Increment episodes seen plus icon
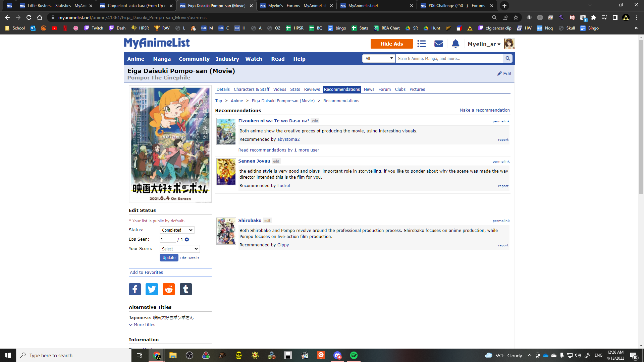644x362 pixels. pos(187,240)
